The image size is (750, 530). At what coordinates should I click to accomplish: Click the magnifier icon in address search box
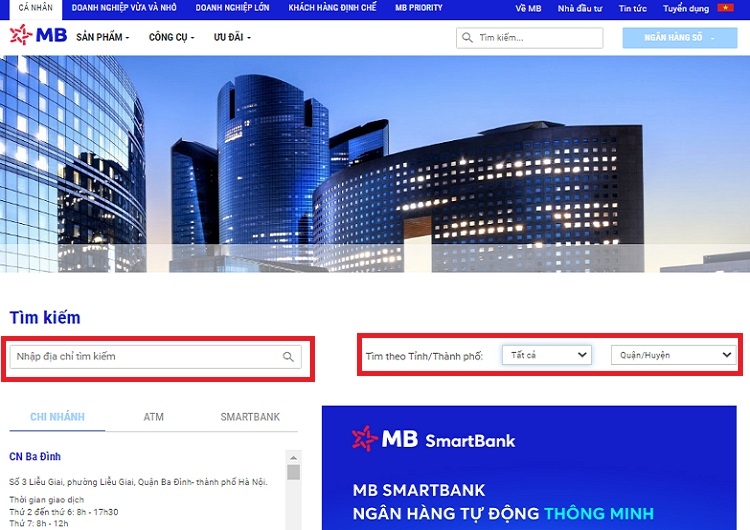click(288, 357)
